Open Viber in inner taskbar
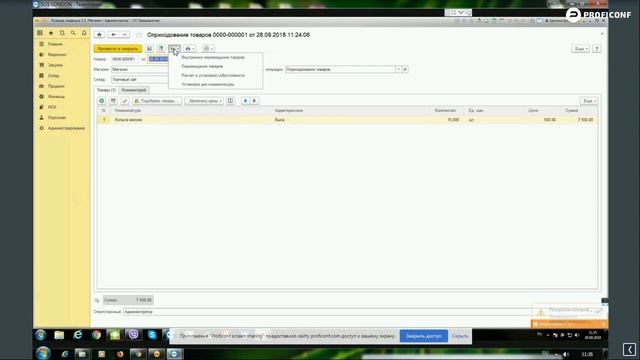 (133, 335)
